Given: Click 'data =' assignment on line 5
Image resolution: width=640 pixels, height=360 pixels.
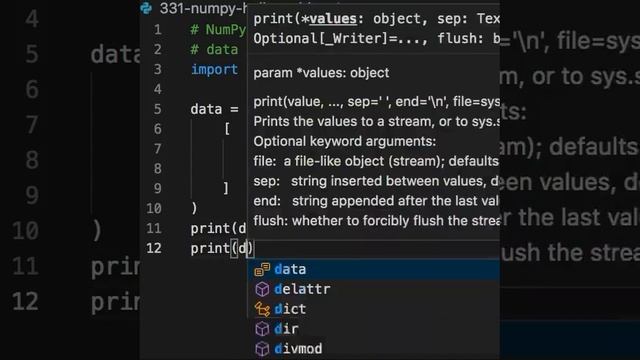Looking at the screenshot, I should point(214,109).
